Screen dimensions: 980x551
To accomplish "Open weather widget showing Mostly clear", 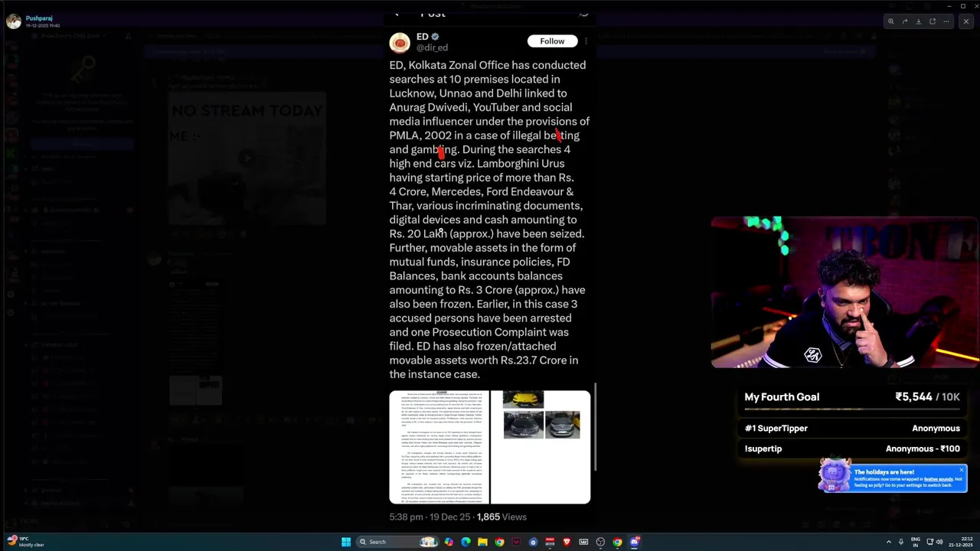I will point(25,542).
